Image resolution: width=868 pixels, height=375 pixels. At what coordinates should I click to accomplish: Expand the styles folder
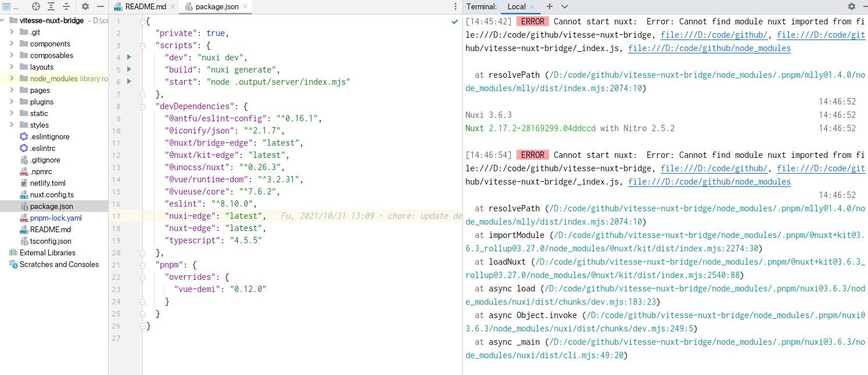(x=12, y=125)
